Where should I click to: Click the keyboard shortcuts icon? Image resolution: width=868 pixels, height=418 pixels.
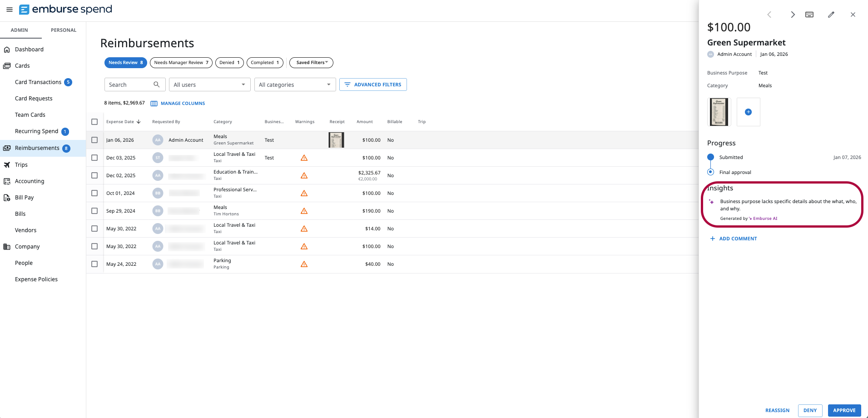pos(809,15)
